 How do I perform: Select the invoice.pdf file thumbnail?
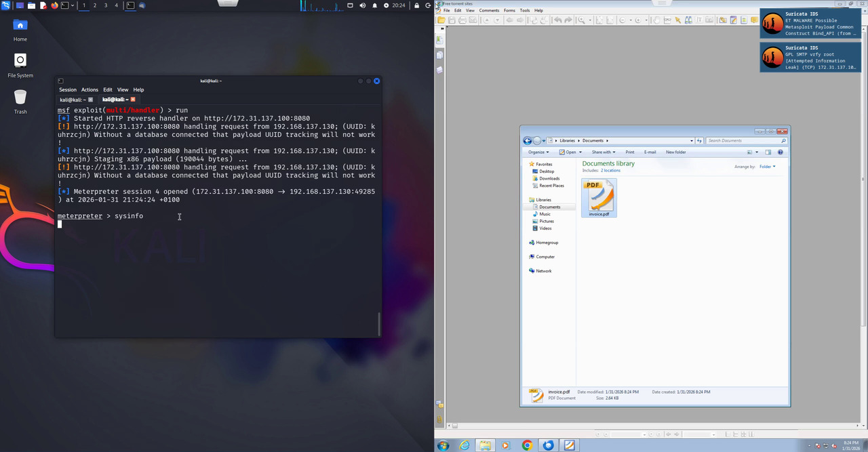pyautogui.click(x=599, y=198)
